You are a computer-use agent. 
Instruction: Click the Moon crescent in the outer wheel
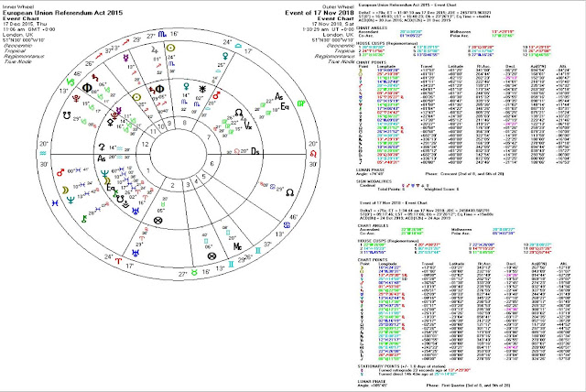pos(65,190)
